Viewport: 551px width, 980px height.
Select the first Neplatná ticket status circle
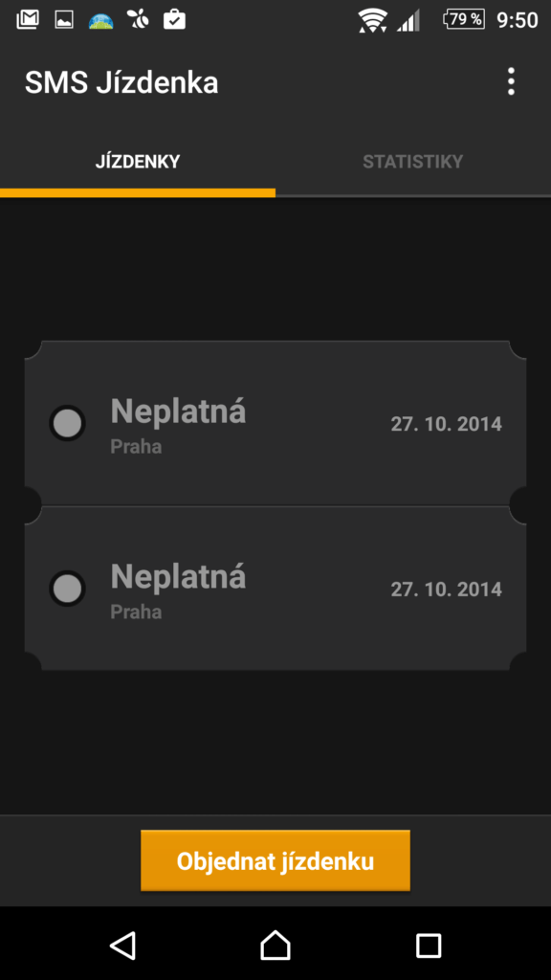point(68,424)
